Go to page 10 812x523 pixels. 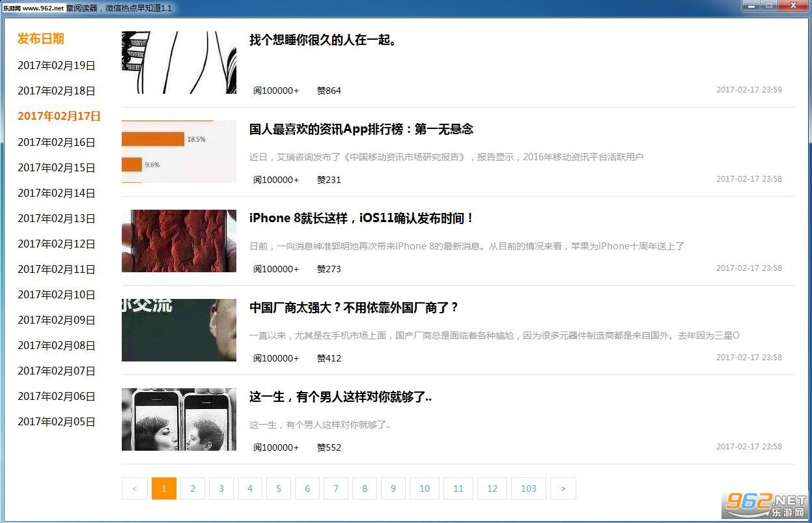click(425, 488)
